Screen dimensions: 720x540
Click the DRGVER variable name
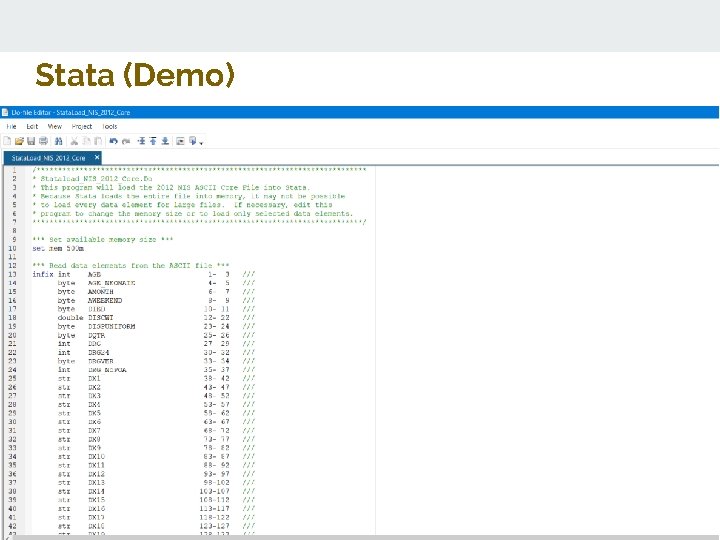click(x=101, y=361)
